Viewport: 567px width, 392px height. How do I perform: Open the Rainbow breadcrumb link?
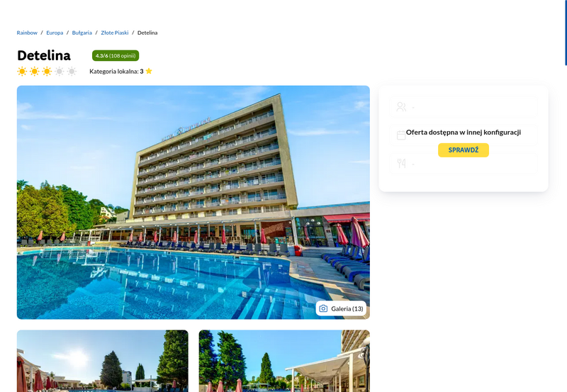point(27,33)
